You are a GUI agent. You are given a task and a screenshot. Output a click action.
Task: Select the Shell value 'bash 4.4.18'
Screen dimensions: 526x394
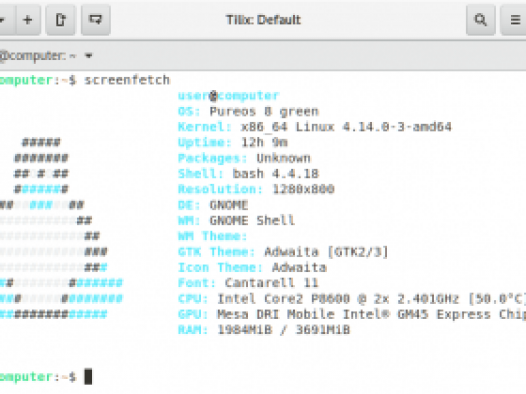click(x=276, y=174)
